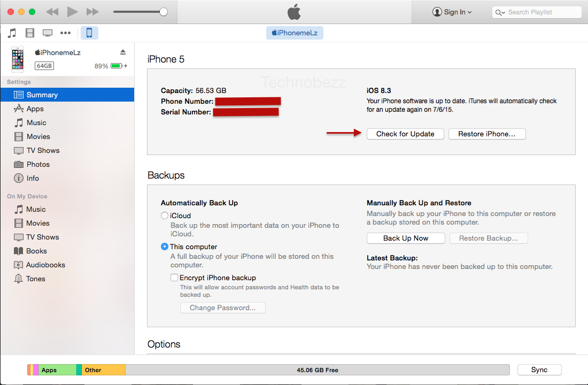Click the Other segment of storage bar

(104, 370)
